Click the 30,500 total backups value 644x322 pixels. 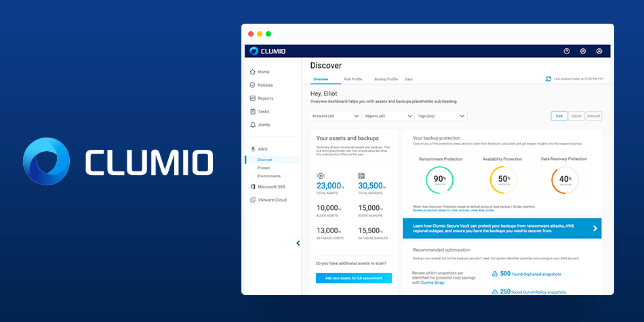click(370, 186)
